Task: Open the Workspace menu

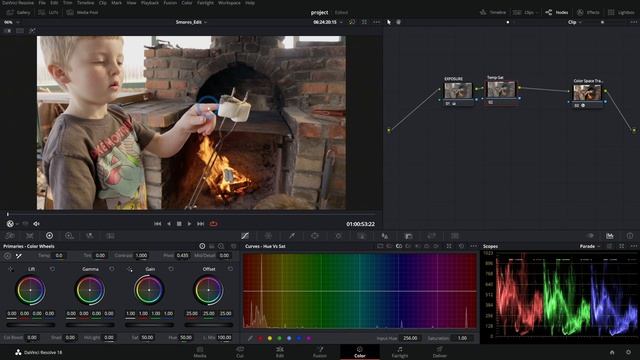Action: [229, 2]
